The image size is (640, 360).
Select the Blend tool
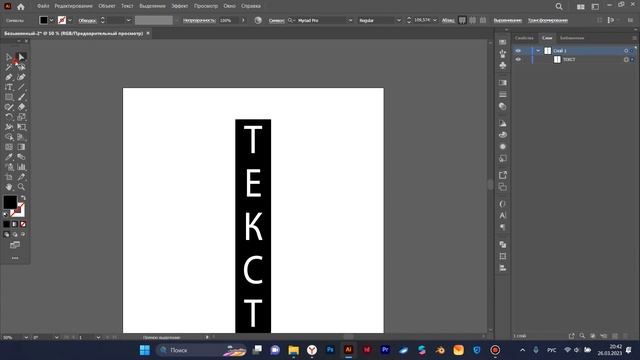pos(21,157)
